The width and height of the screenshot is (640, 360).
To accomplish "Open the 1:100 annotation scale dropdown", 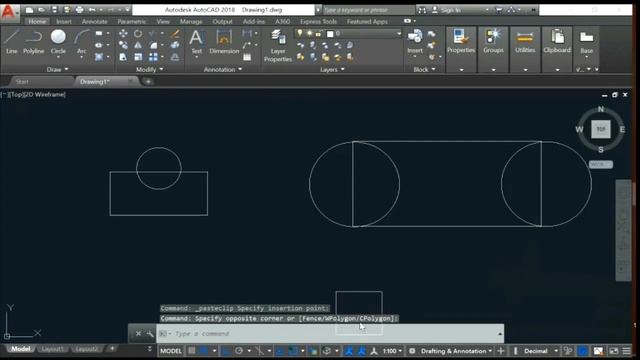I will [392, 351].
